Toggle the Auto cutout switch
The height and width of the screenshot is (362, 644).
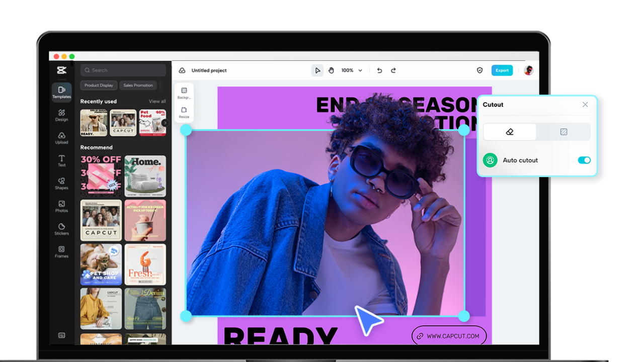pos(584,160)
